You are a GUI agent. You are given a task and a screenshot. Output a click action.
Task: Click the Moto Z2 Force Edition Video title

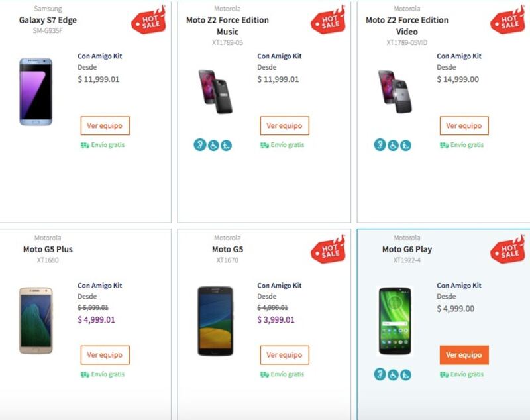[x=407, y=26]
